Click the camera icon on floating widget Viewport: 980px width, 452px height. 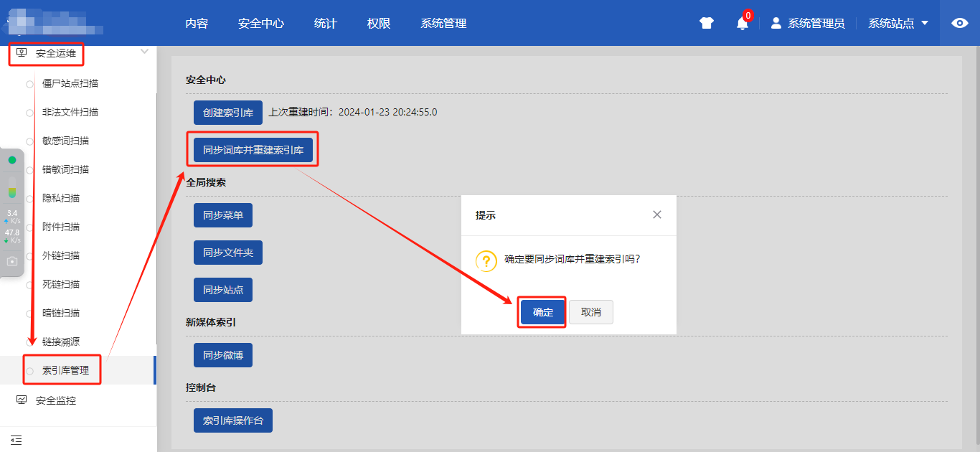(12, 261)
